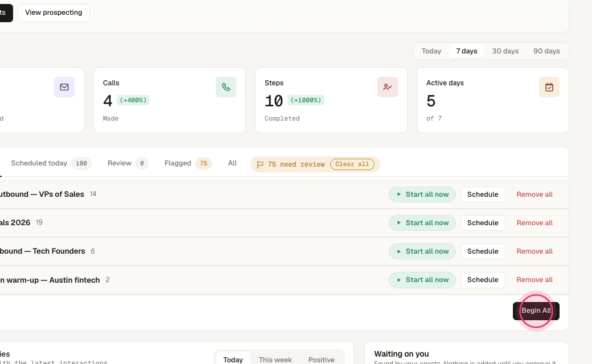Schedule the Tech Founders sequence
The image size is (592, 364).
tap(483, 251)
